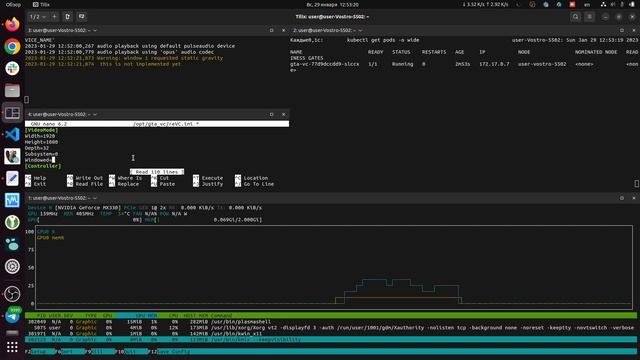This screenshot has width=640, height=360.
Task: Click the nano Where Is shortcut label
Action: [x=130, y=178]
